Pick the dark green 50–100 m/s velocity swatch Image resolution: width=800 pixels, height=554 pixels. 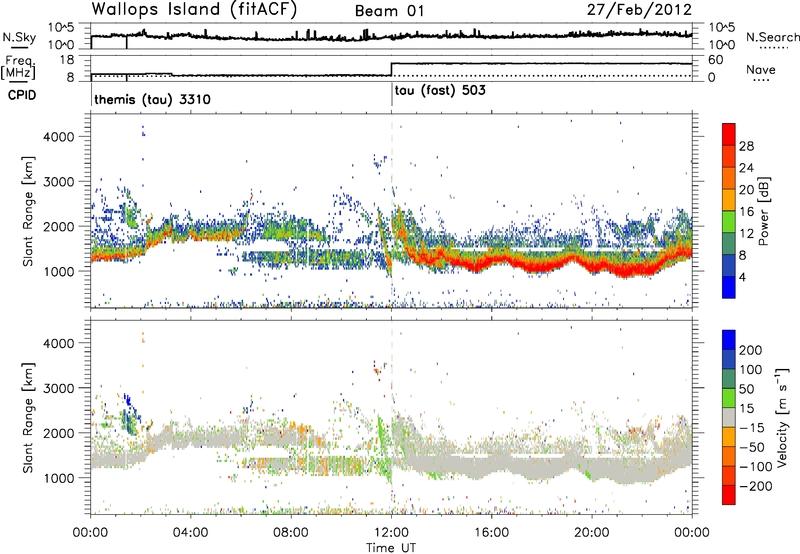(729, 379)
